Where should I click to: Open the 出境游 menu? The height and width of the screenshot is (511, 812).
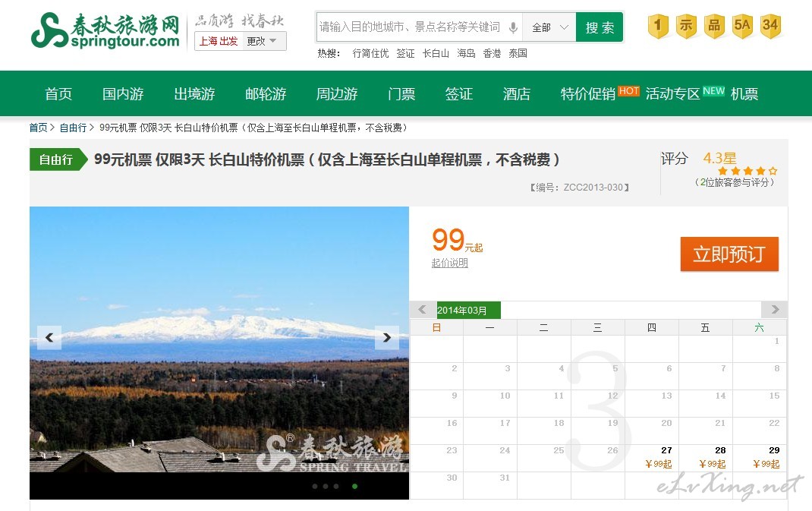(195, 94)
